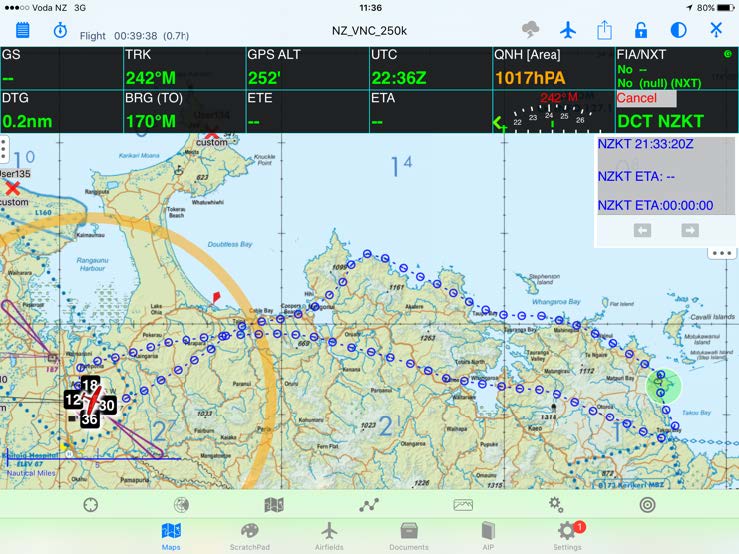Tap the ETA data field
This screenshot has height=554, width=739.
[x=430, y=111]
